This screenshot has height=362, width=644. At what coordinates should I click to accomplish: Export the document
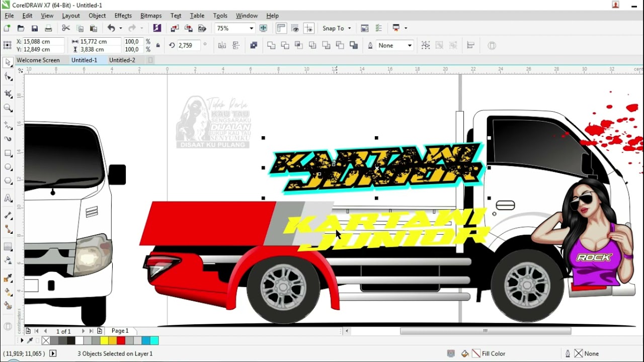[x=189, y=28]
